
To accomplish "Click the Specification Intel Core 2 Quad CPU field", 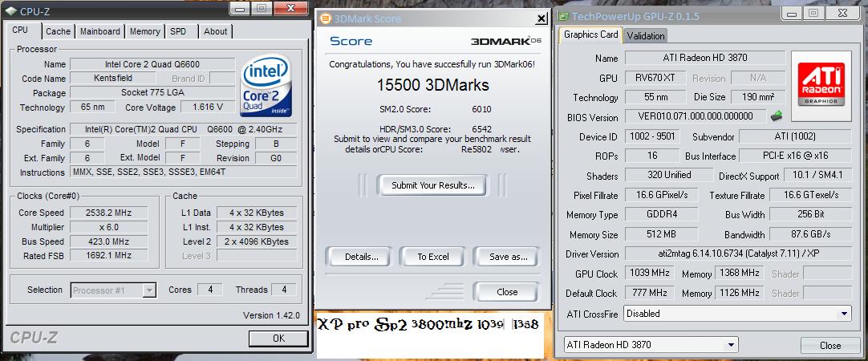I will coord(184,129).
